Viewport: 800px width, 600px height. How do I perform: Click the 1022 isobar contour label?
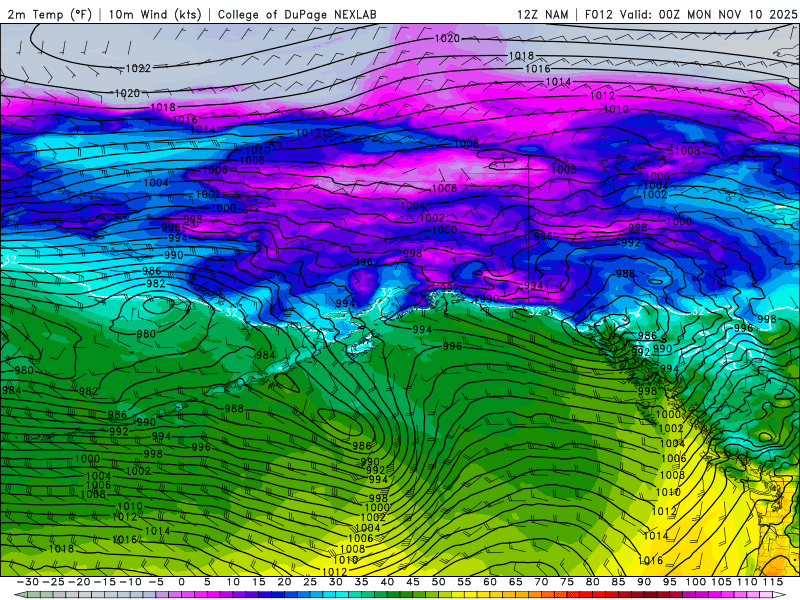(x=138, y=68)
